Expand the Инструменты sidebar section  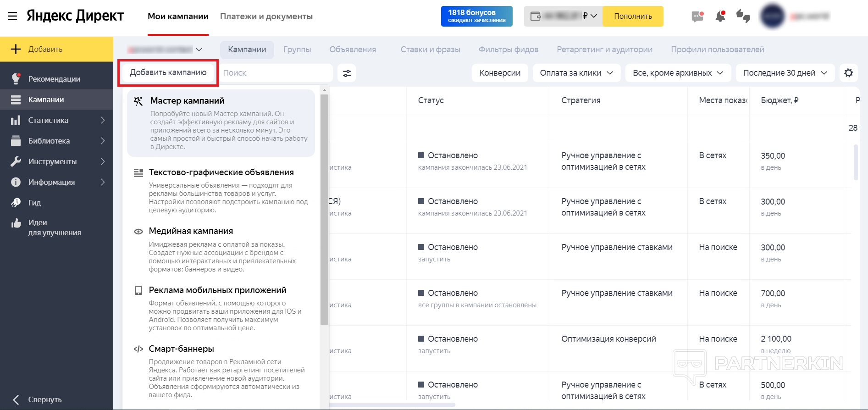pyautogui.click(x=103, y=161)
